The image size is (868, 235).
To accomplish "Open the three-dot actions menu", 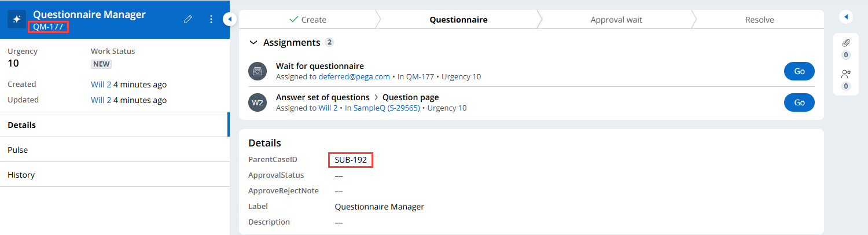I will pyautogui.click(x=211, y=19).
